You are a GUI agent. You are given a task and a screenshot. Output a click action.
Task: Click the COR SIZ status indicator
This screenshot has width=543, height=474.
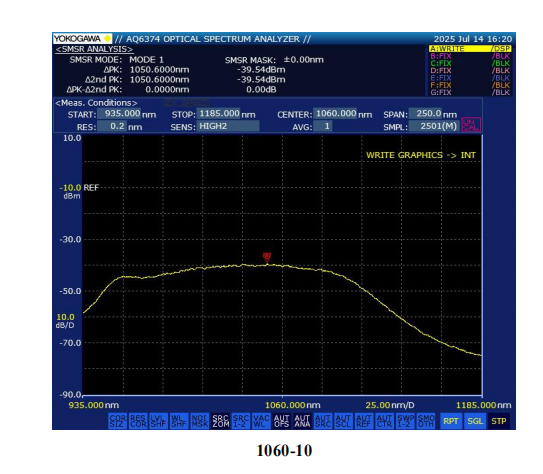point(118,421)
